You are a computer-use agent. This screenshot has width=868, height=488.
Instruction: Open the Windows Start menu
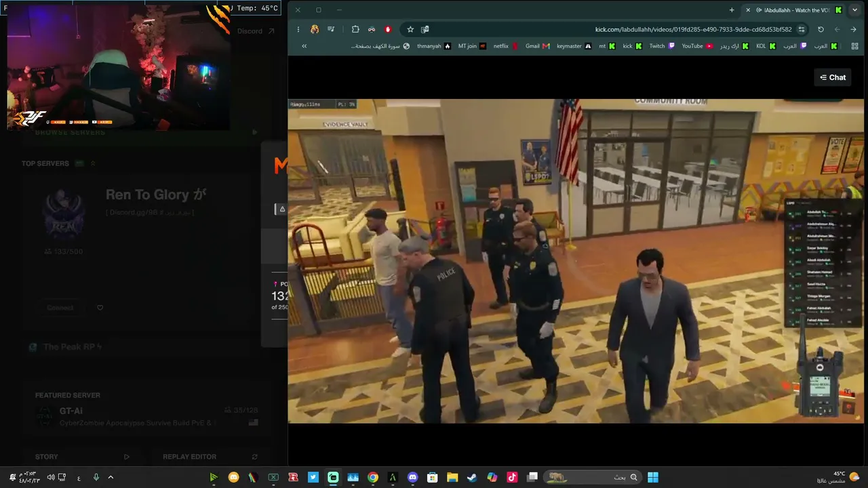tap(653, 477)
